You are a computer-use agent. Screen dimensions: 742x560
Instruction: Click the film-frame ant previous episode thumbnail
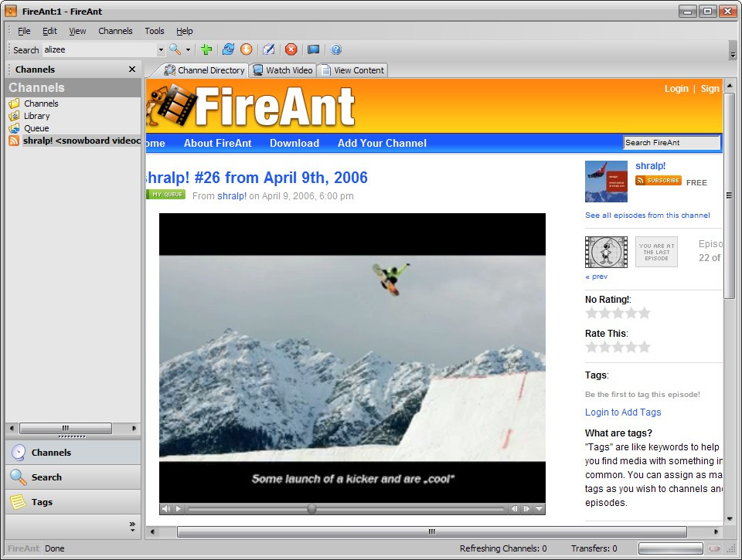click(606, 252)
